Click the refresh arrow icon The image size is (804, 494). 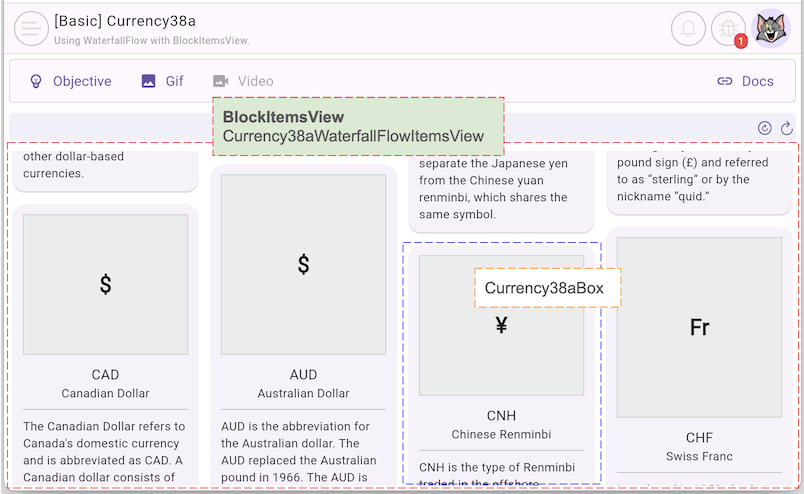click(787, 128)
